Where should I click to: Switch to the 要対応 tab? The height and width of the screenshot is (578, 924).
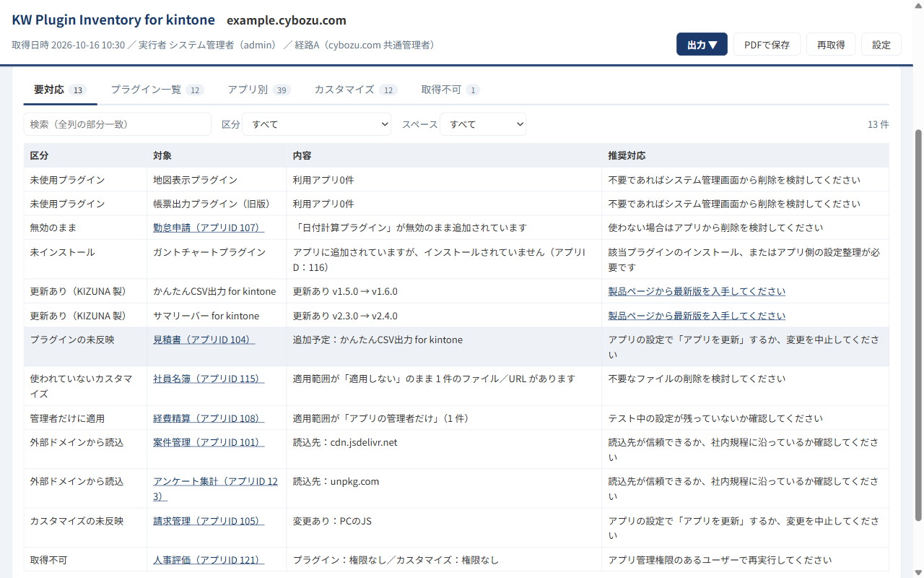(x=60, y=90)
